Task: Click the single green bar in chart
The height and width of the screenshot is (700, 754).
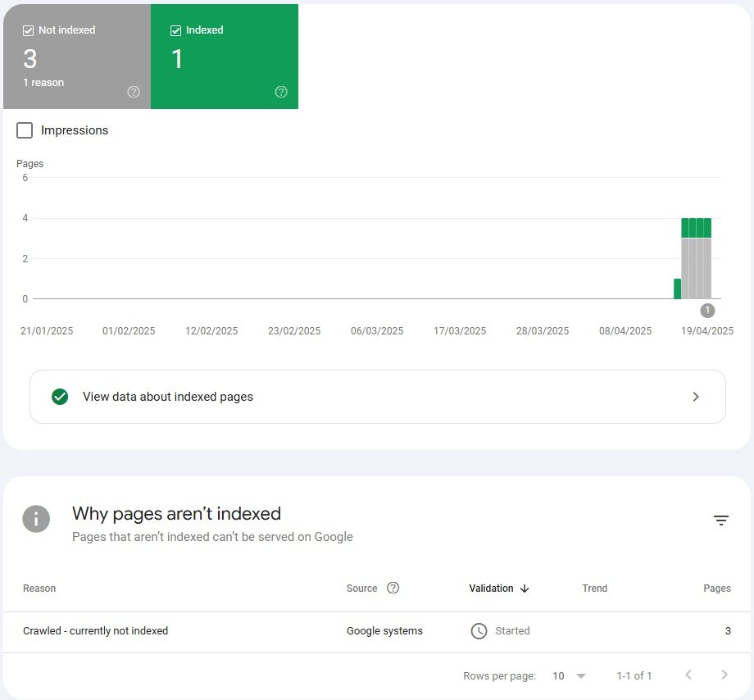Action: (677, 289)
